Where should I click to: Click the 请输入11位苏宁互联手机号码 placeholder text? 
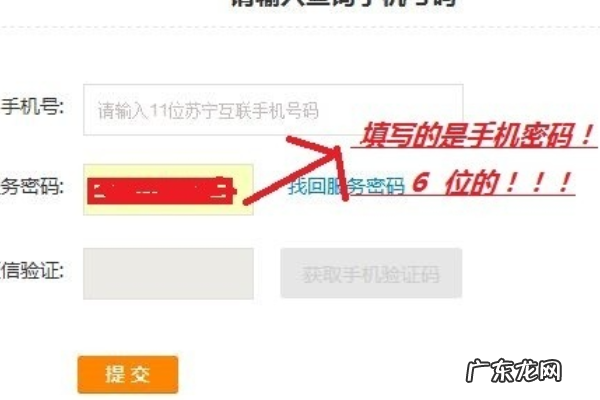point(208,111)
